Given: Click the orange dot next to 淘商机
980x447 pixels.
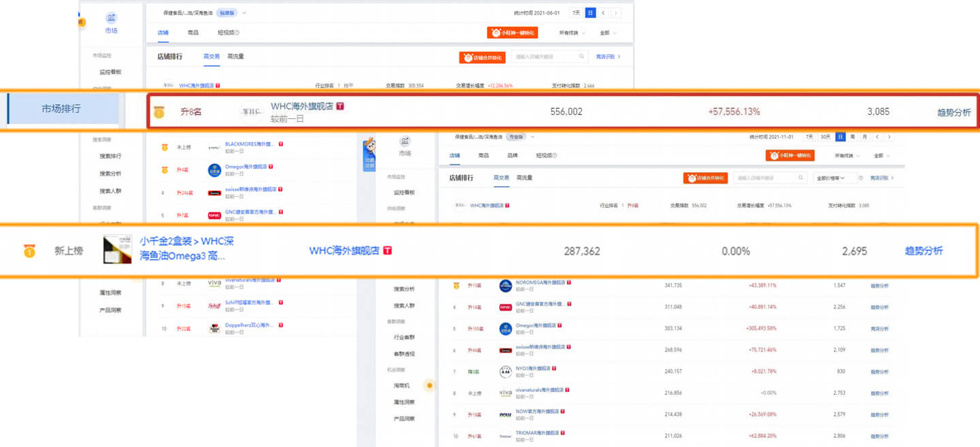Looking at the screenshot, I should (429, 386).
